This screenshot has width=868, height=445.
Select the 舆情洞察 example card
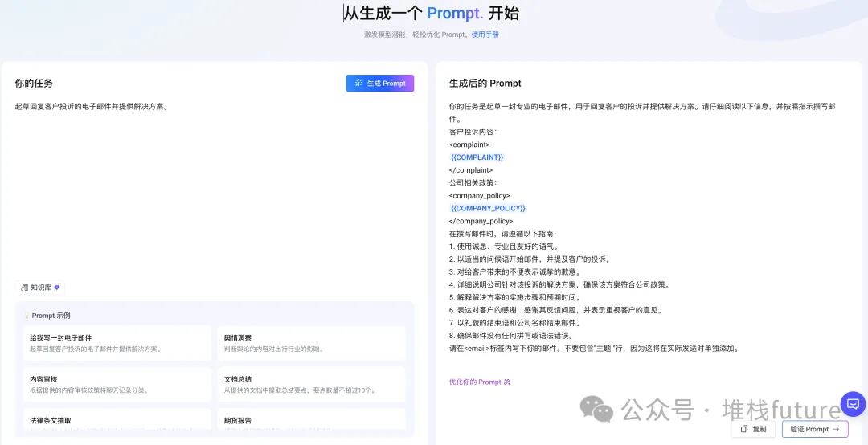tap(311, 343)
